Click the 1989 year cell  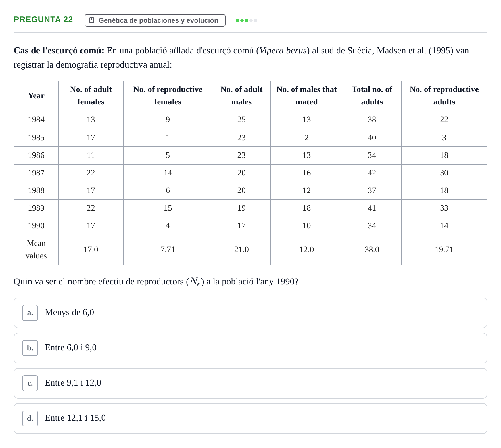click(x=36, y=208)
